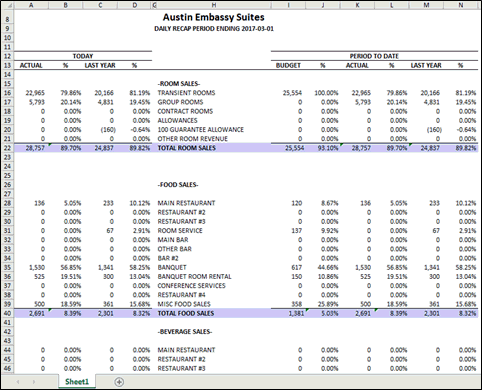The width and height of the screenshot is (482, 390).
Task: Select MAIN RESTAURANT food sales cell in row 28
Action: click(186, 203)
